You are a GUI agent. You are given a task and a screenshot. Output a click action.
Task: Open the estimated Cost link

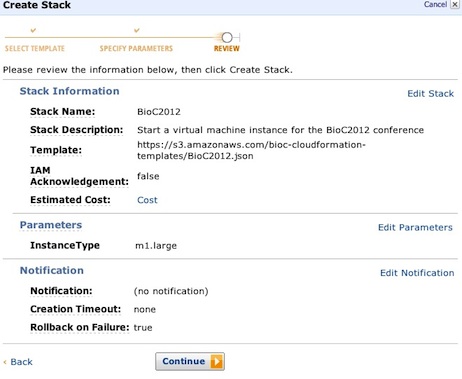(147, 200)
